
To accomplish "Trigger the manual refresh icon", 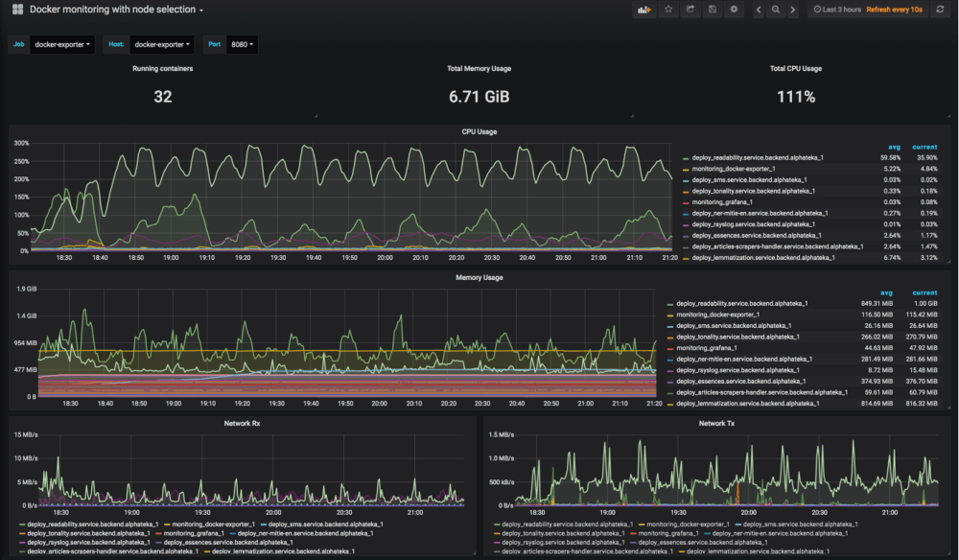I will pos(938,9).
